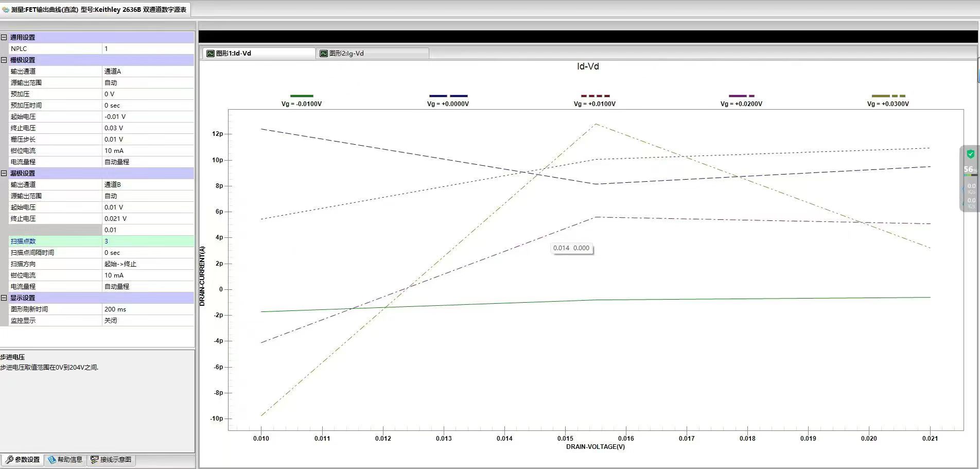Collapse the 显示设置 section
Viewport: 980px width, 469px height.
click(4, 298)
